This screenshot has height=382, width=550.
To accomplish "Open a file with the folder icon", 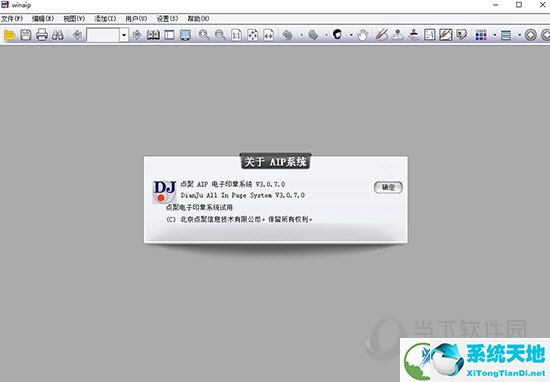I will (9, 35).
